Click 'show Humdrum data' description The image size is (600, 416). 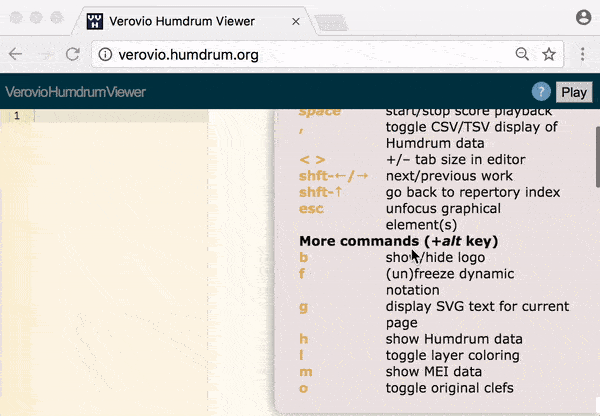click(x=454, y=339)
